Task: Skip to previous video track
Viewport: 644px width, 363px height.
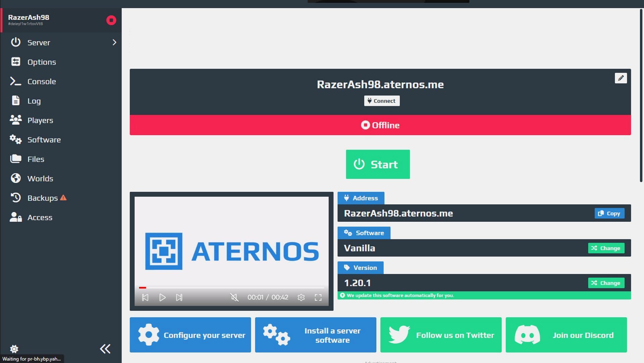Action: point(145,297)
